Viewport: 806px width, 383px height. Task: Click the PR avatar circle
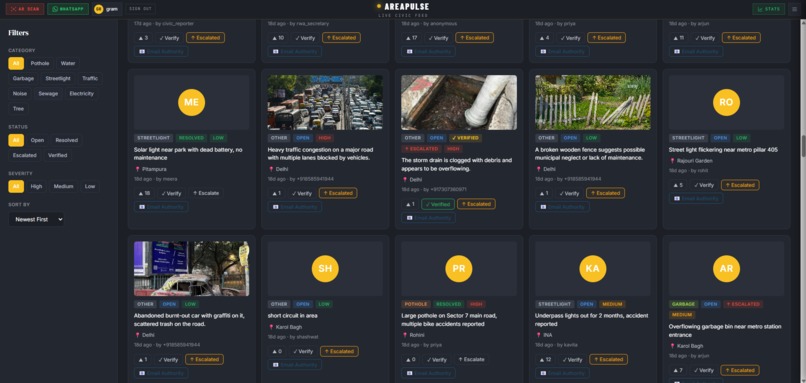459,268
